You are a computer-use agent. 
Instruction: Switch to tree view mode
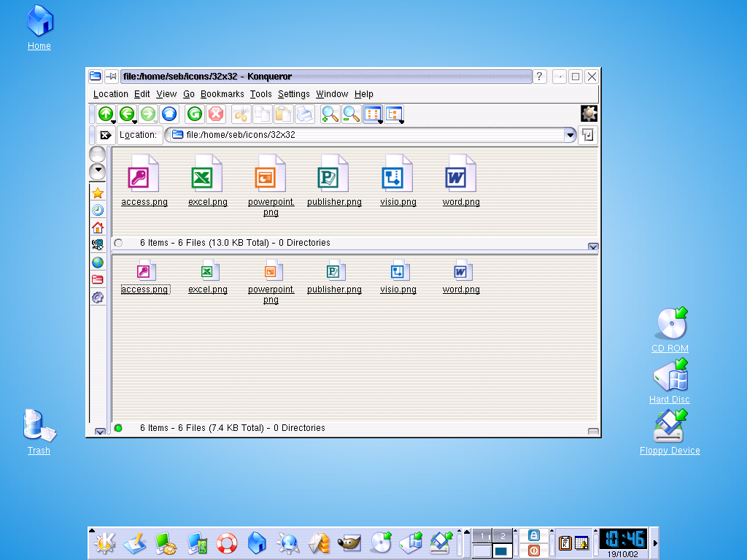394,114
